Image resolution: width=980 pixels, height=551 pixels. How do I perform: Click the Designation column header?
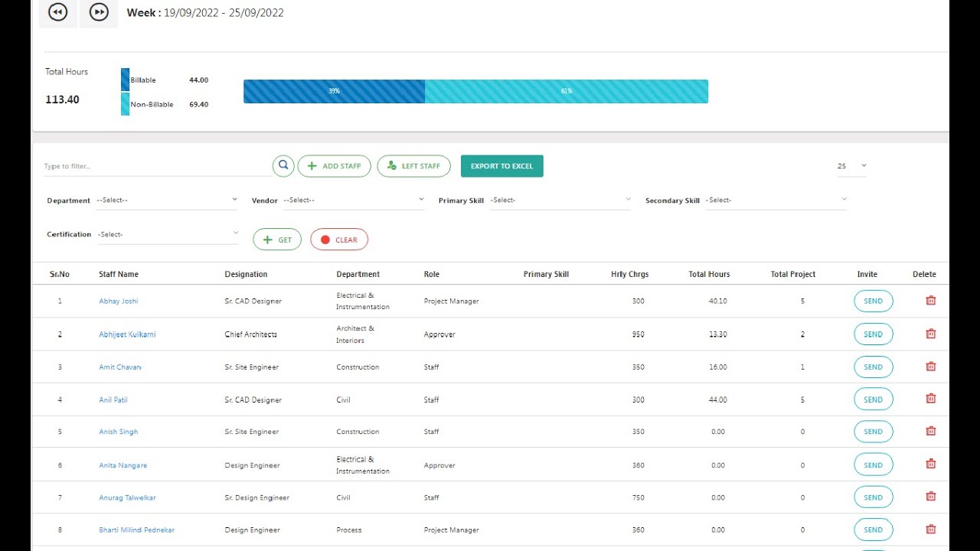click(x=246, y=274)
